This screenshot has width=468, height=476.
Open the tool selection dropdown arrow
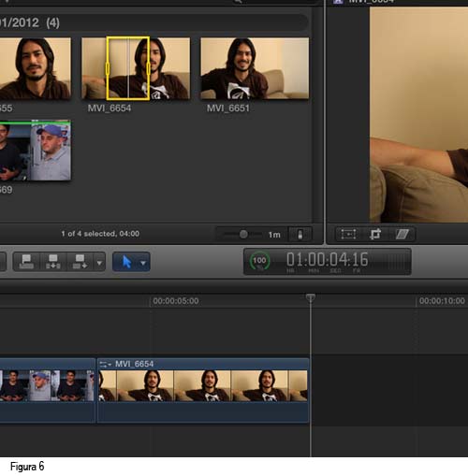pos(143,263)
